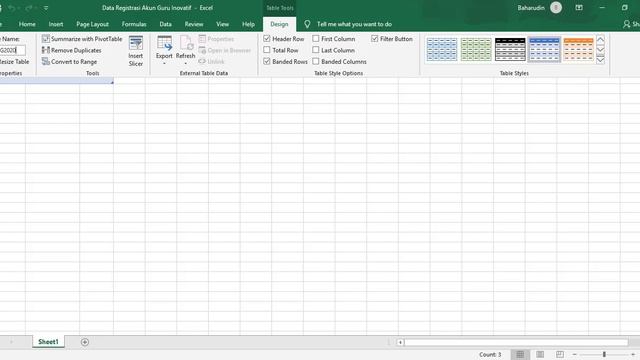Enable Total Row checkbox
Image resolution: width=640 pixels, height=360 pixels.
click(267, 50)
